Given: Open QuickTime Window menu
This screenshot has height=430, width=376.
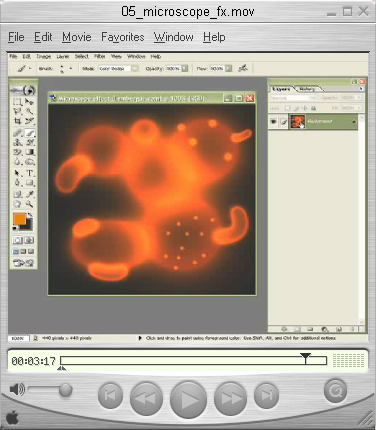Looking at the screenshot, I should [174, 37].
